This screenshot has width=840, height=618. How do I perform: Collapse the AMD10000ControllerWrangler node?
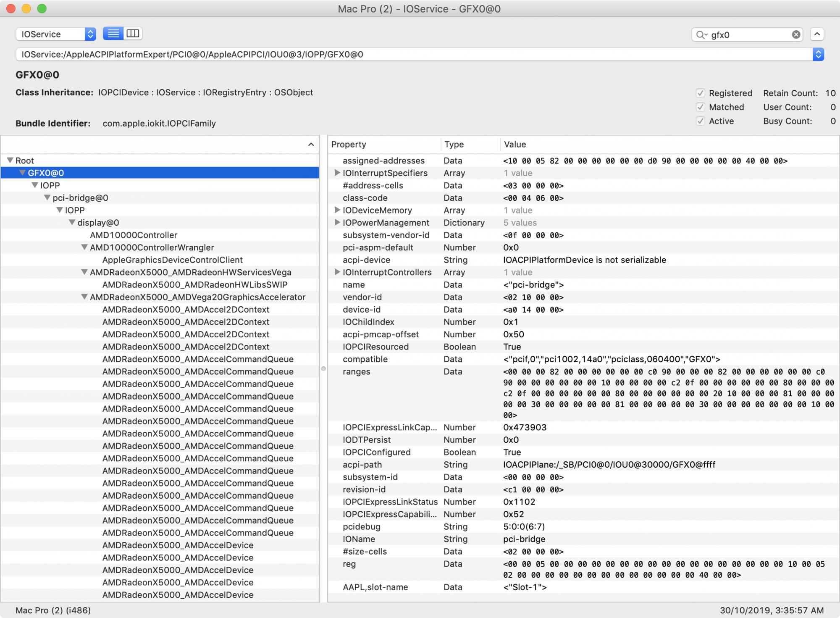[x=85, y=247]
